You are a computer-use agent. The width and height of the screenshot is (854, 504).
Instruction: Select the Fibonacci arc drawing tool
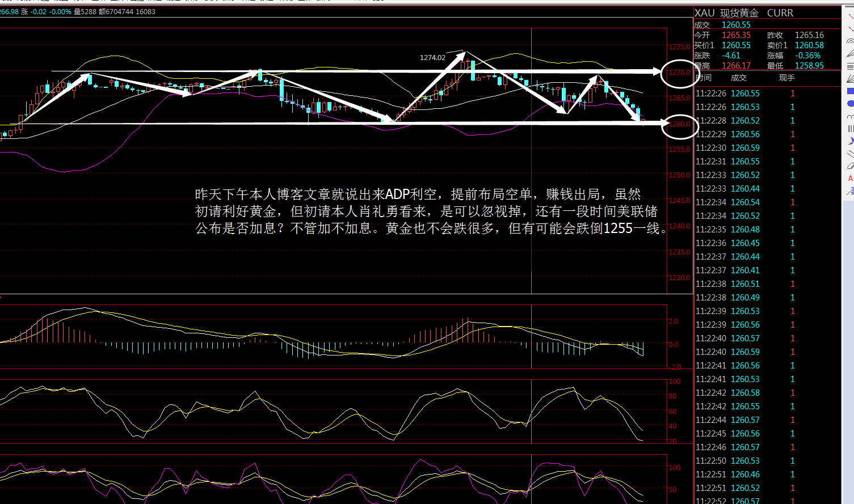[x=850, y=41]
